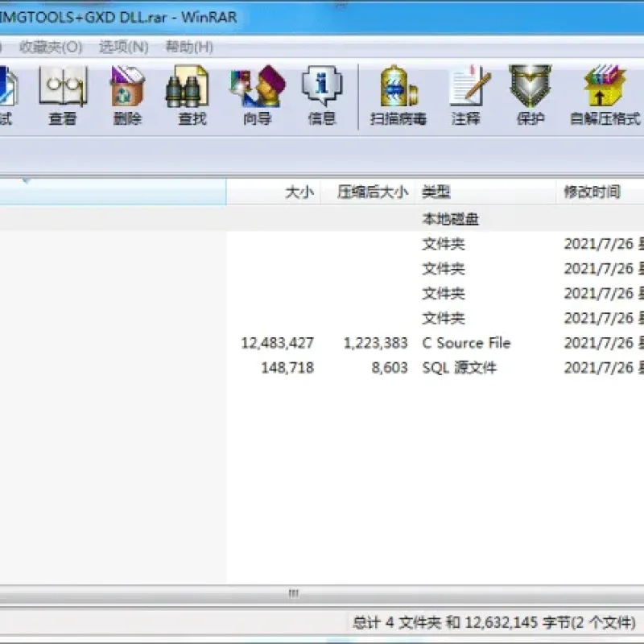Toggle sort arrow on the name column
The image size is (644, 644).
(27, 180)
